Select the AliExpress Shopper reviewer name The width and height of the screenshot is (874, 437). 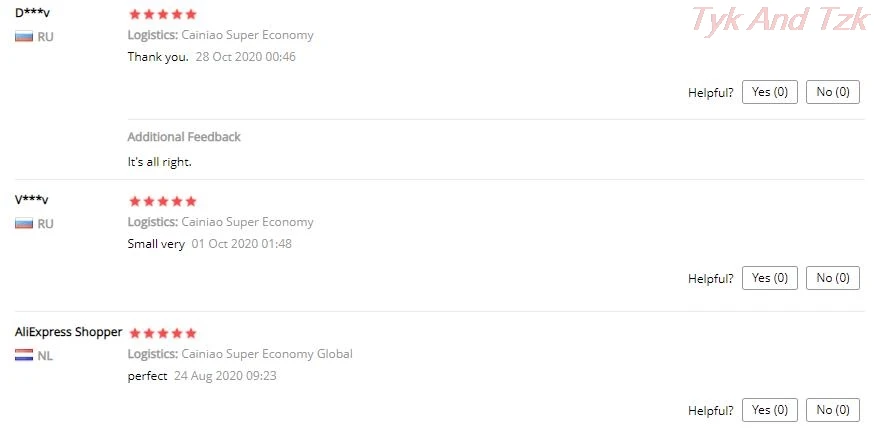(69, 332)
